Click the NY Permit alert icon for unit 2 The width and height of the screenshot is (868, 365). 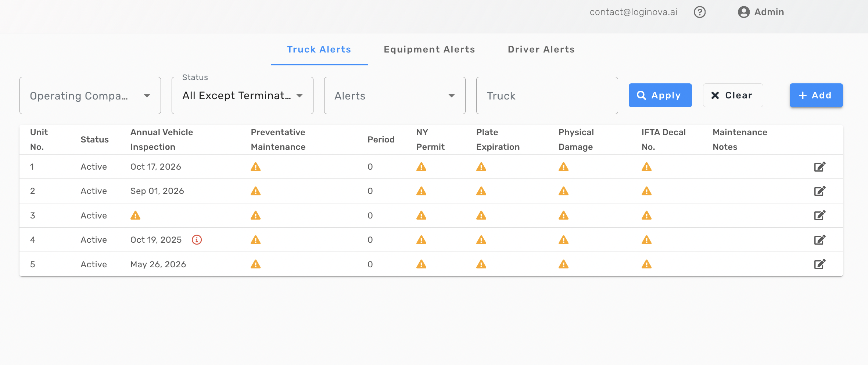point(422,191)
